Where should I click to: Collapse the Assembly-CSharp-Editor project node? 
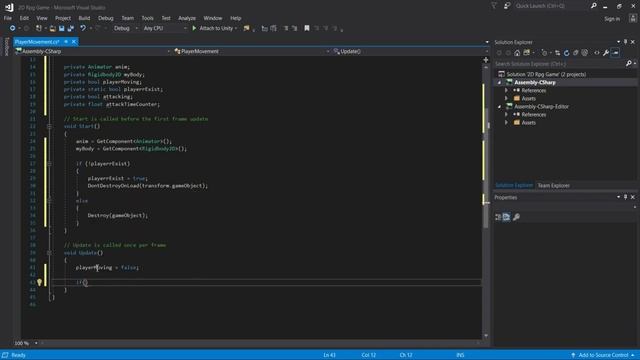[499, 107]
